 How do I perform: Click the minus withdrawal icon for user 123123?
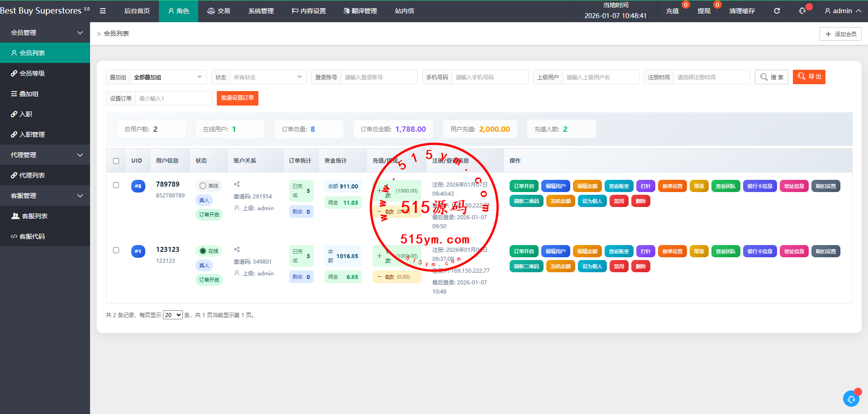379,277
